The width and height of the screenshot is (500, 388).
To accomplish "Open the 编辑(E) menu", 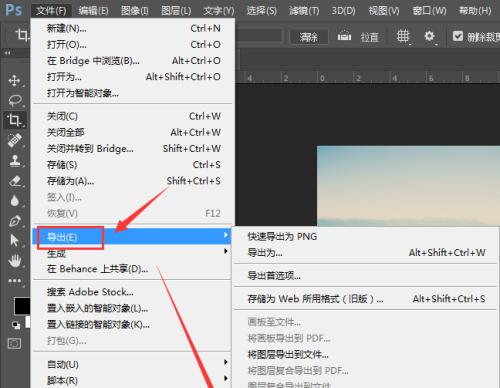I will [x=93, y=11].
